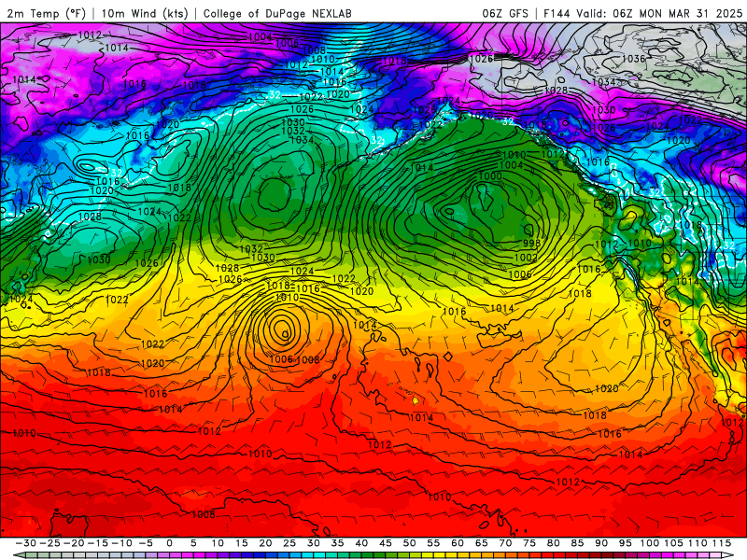
Task: Click the 1002 isobar label
Action: [x=526, y=258]
